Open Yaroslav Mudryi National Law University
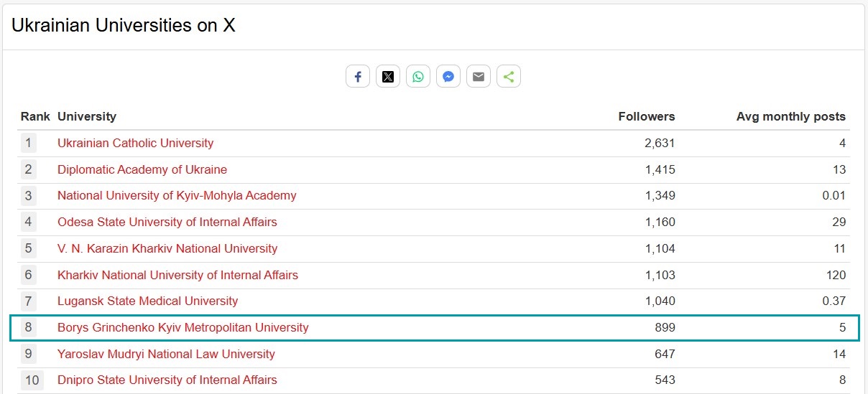 (166, 354)
